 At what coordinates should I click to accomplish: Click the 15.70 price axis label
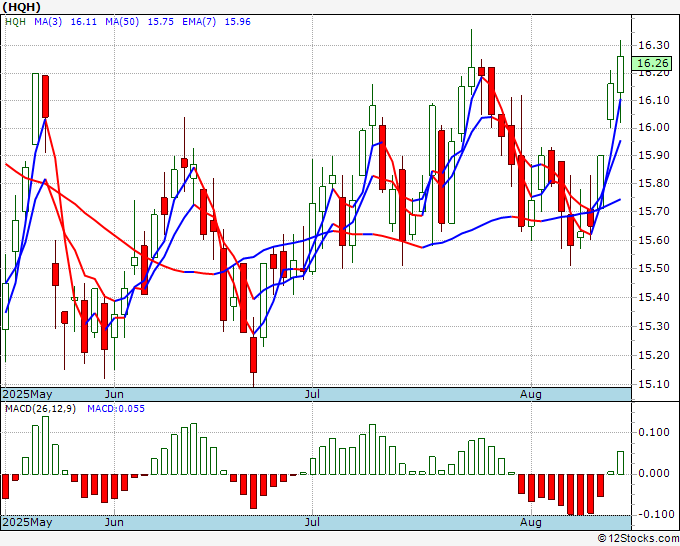tap(654, 212)
